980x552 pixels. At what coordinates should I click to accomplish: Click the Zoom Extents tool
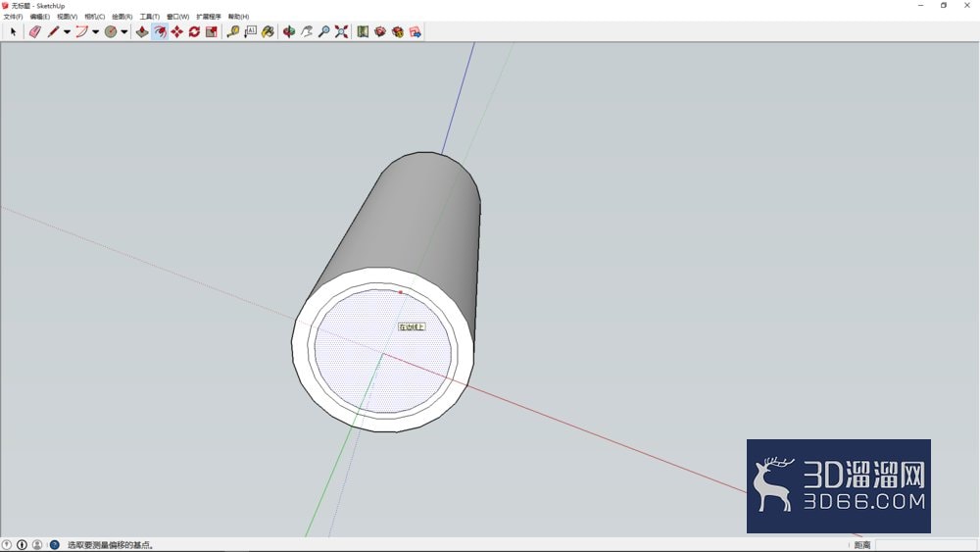[341, 32]
